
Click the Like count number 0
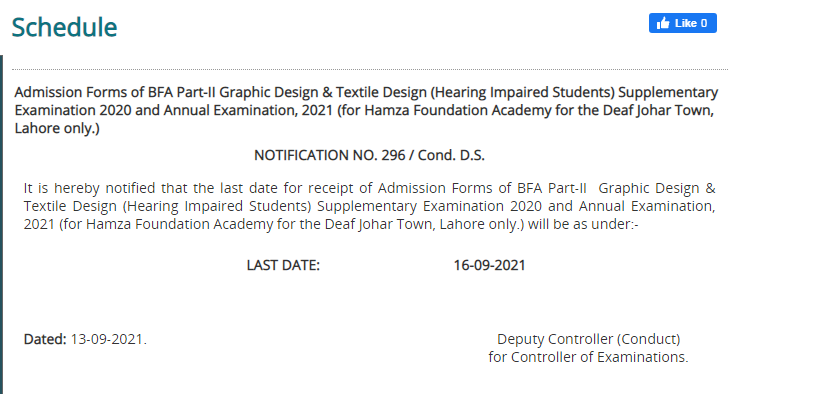tap(704, 23)
